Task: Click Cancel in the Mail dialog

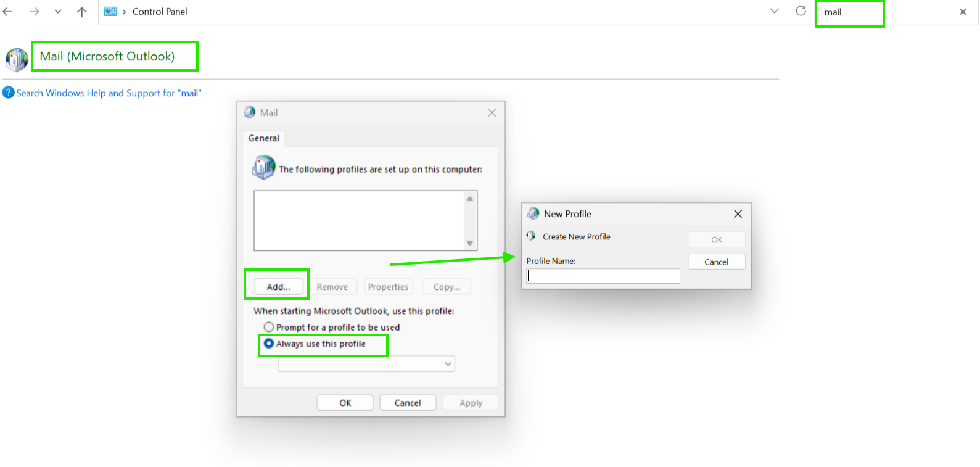Action: (408, 403)
